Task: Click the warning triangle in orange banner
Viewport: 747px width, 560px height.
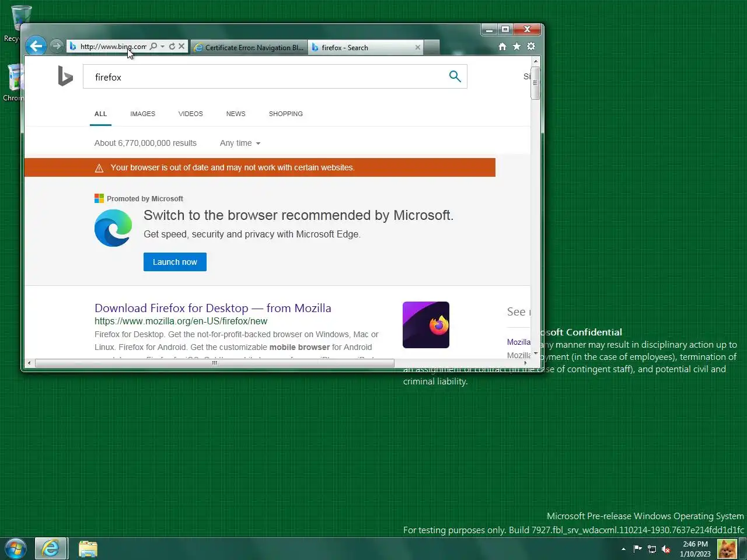Action: 99,168
